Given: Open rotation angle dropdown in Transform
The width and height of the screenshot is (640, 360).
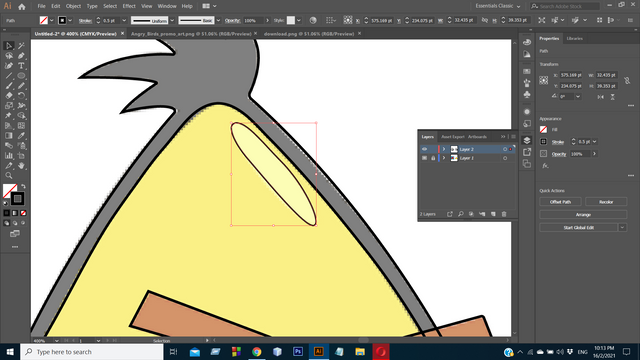Looking at the screenshot, I should click(578, 97).
